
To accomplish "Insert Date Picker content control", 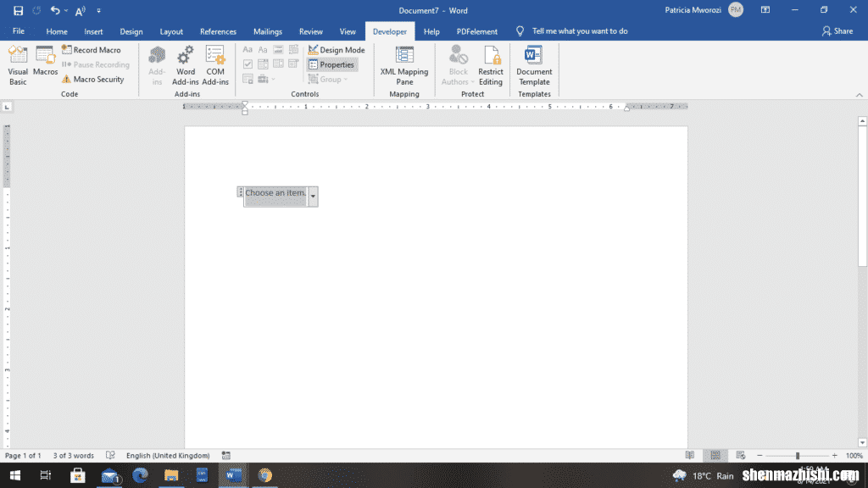I will click(x=294, y=64).
